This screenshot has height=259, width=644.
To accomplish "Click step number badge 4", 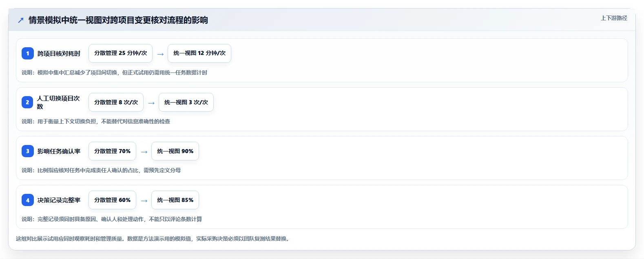I will click(x=28, y=200).
